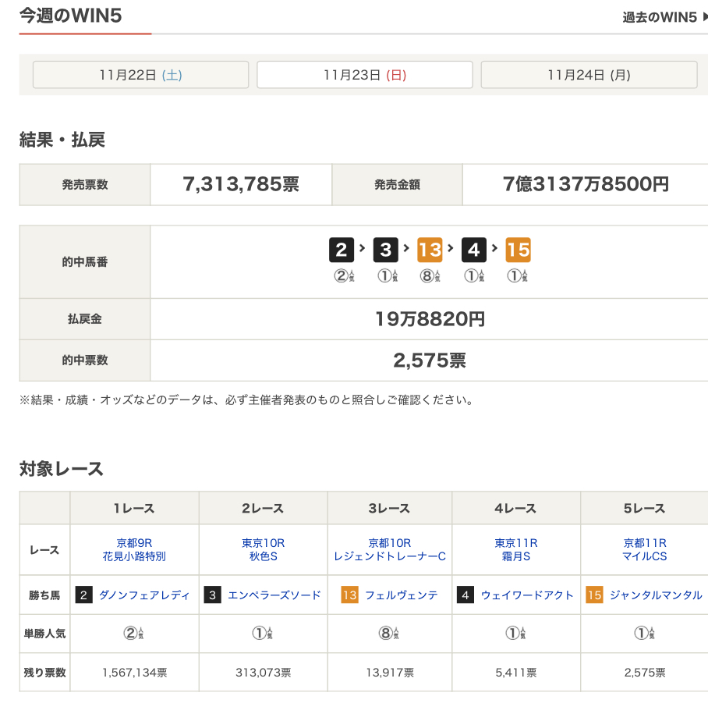Open the 京都11R マイルCS race link

click(x=645, y=550)
